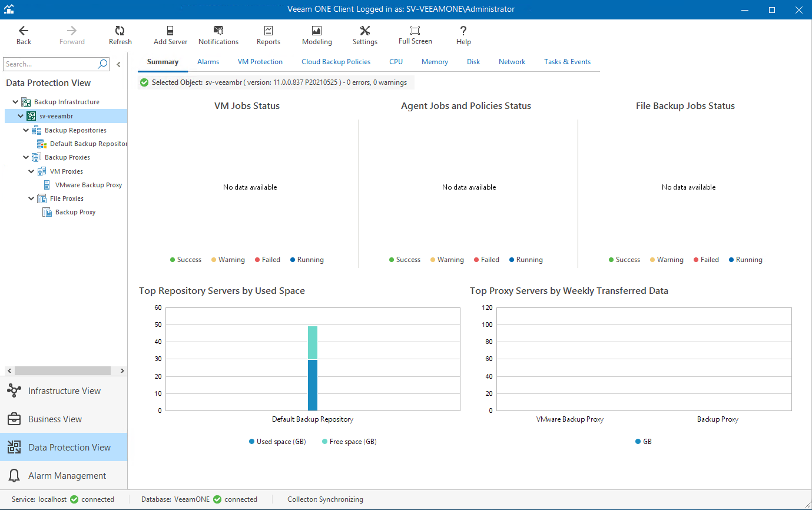812x510 pixels.
Task: Click the Backup Proxies node icon
Action: 37,157
